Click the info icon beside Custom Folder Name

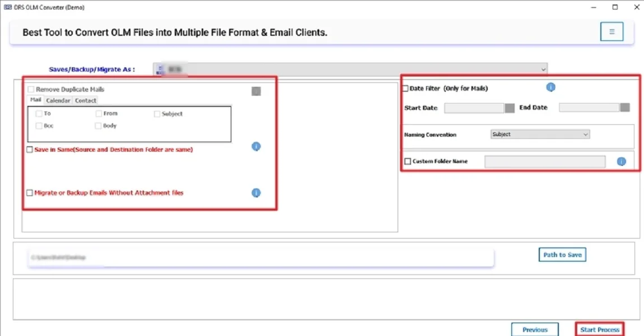click(x=621, y=161)
